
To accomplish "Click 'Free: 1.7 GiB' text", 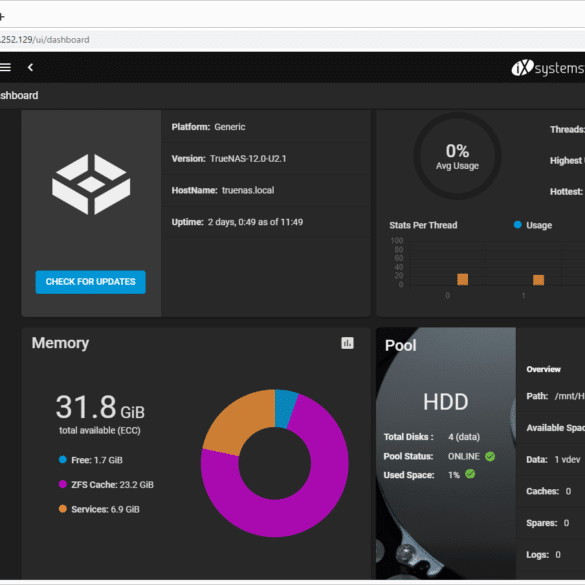I will tap(97, 460).
